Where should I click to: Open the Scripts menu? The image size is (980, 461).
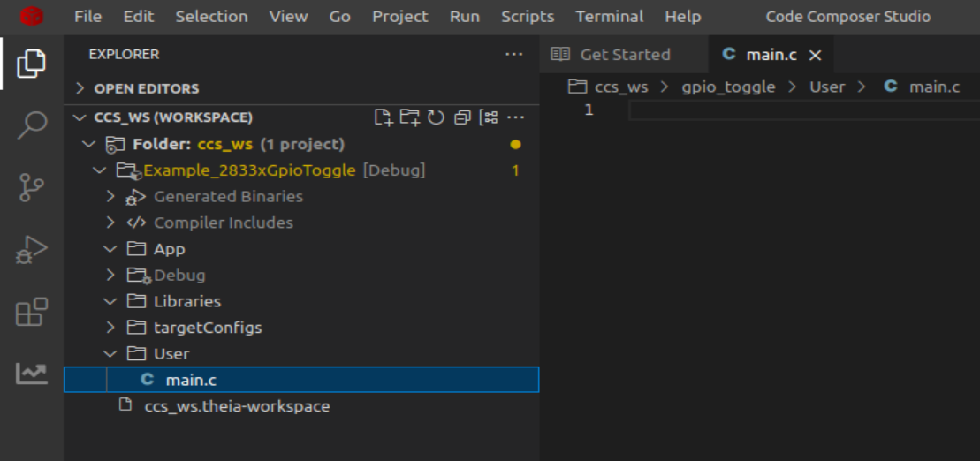[x=528, y=17]
